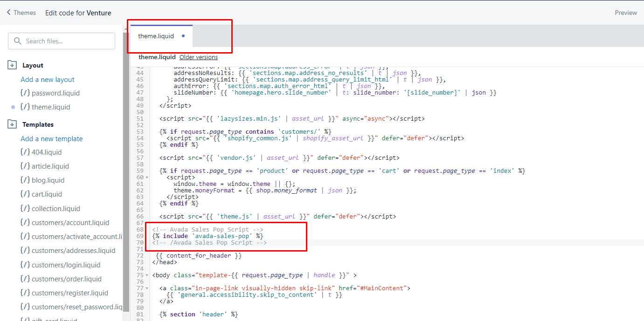The width and height of the screenshot is (644, 321).
Task: Fold code at line 75 arrow
Action: pos(147,275)
